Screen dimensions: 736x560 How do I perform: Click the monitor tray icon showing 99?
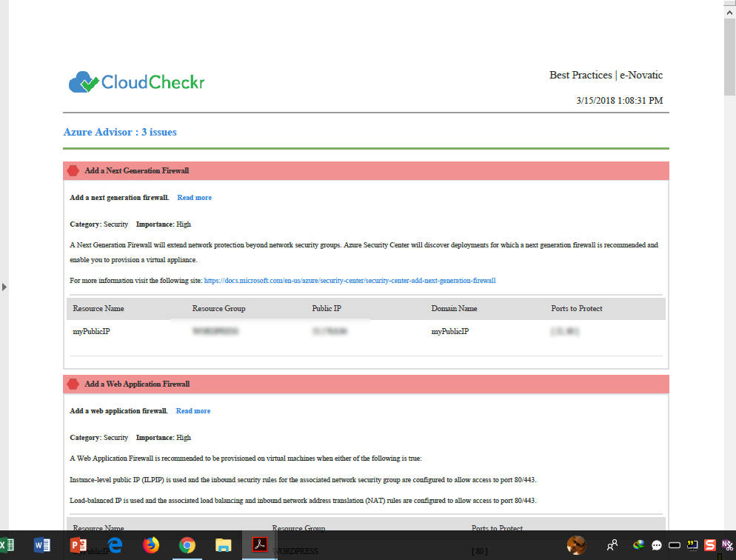pyautogui.click(x=692, y=544)
